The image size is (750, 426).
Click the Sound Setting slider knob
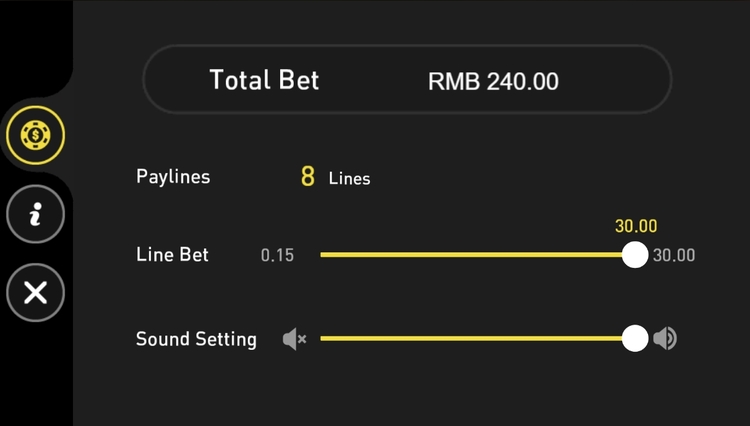[635, 339]
